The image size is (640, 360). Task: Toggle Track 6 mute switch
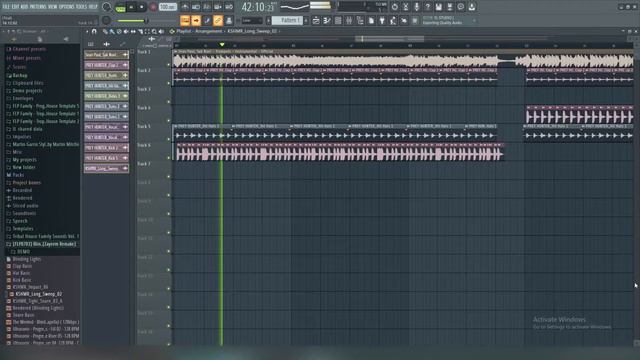(x=169, y=158)
